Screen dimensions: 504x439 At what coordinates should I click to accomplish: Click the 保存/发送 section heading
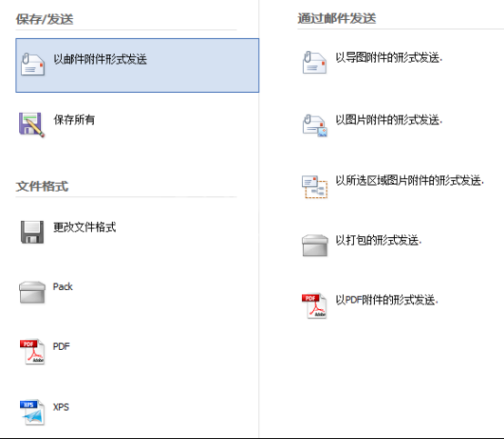coord(45,19)
